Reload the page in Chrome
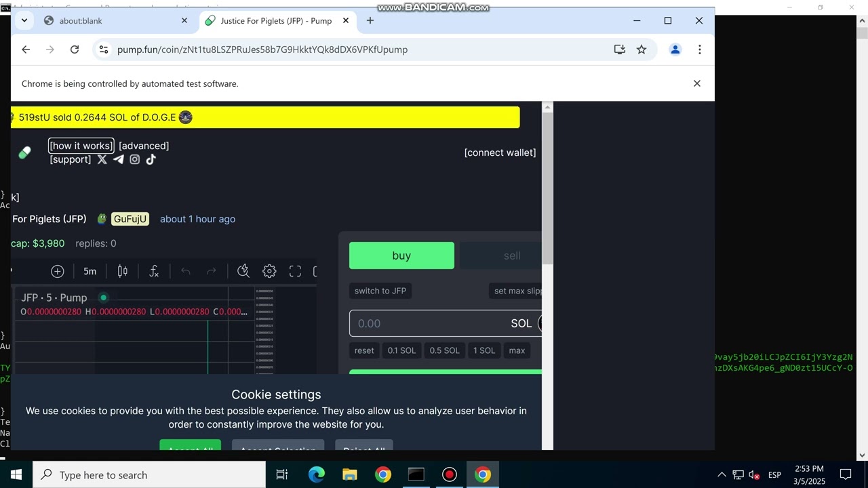 pos(75,49)
